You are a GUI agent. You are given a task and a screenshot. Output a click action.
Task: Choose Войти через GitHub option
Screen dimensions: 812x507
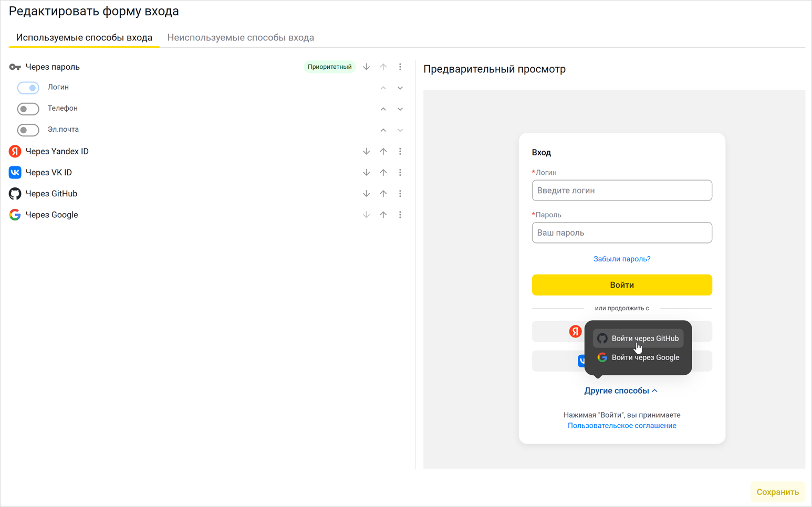pyautogui.click(x=638, y=339)
